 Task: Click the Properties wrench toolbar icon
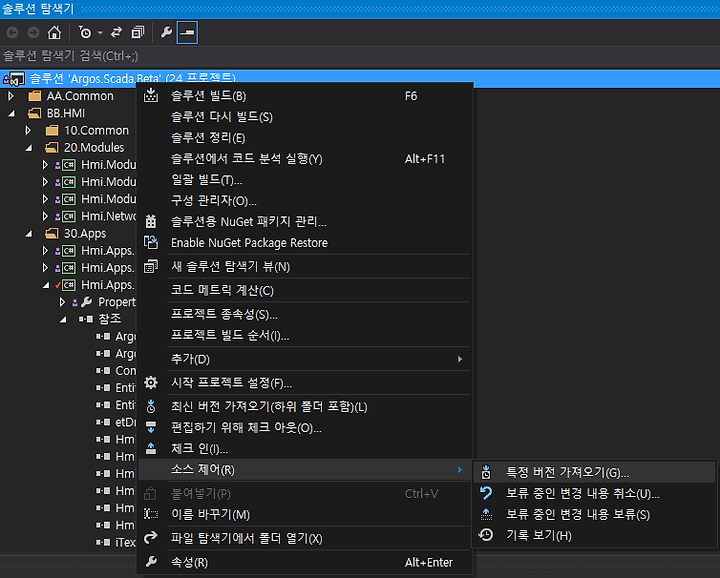click(166, 32)
